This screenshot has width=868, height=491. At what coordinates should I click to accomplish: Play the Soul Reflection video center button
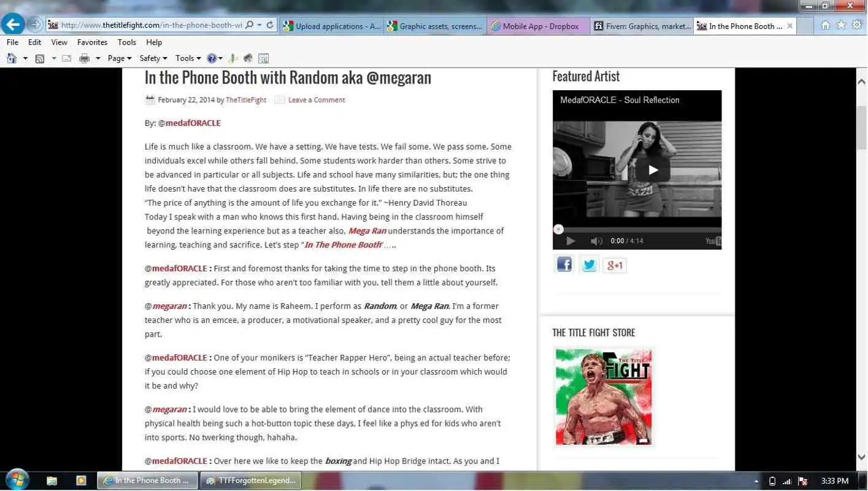(653, 170)
